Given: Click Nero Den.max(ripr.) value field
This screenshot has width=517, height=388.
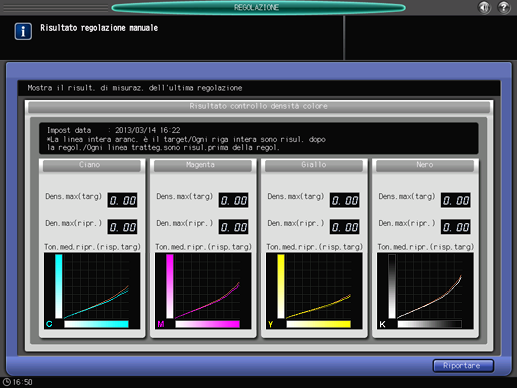Looking at the screenshot, I should (456, 227).
